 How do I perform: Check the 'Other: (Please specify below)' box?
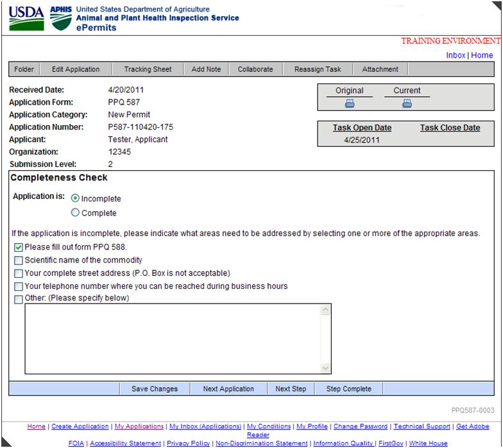pos(19,298)
